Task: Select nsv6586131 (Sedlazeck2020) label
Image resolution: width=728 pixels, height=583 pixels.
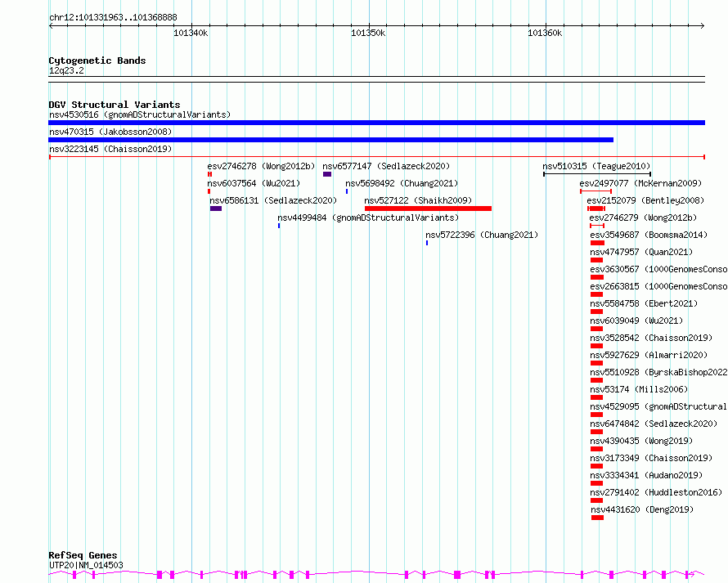Action: [273, 200]
